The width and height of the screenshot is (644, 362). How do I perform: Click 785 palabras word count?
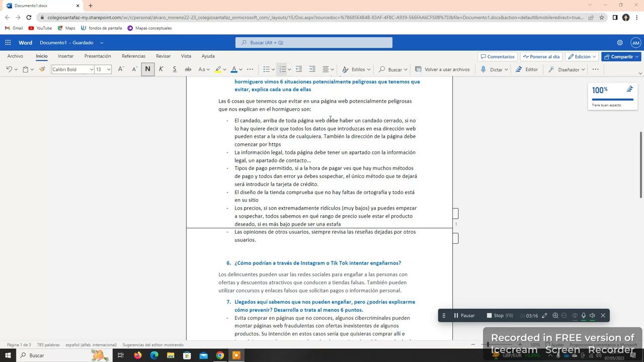pyautogui.click(x=48, y=345)
